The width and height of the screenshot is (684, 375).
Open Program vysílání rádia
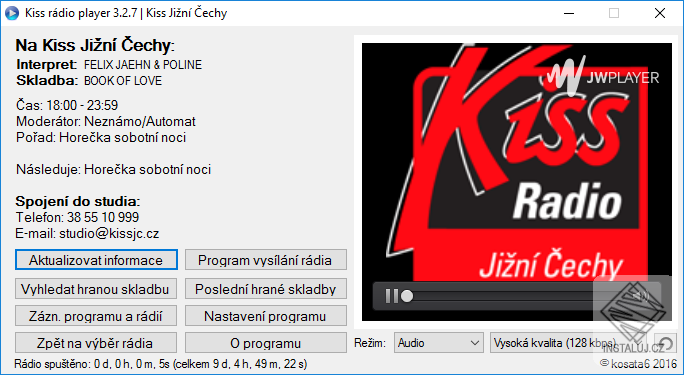point(265,260)
